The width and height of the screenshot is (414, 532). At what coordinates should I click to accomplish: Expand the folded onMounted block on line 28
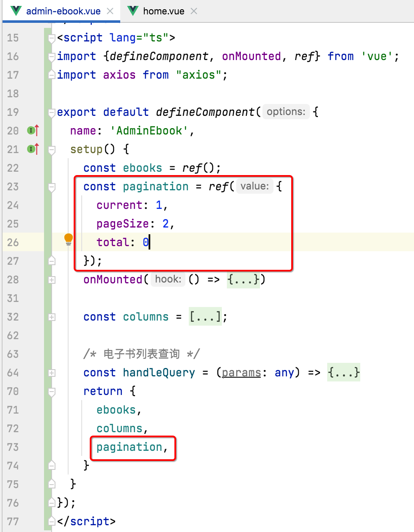point(52,280)
